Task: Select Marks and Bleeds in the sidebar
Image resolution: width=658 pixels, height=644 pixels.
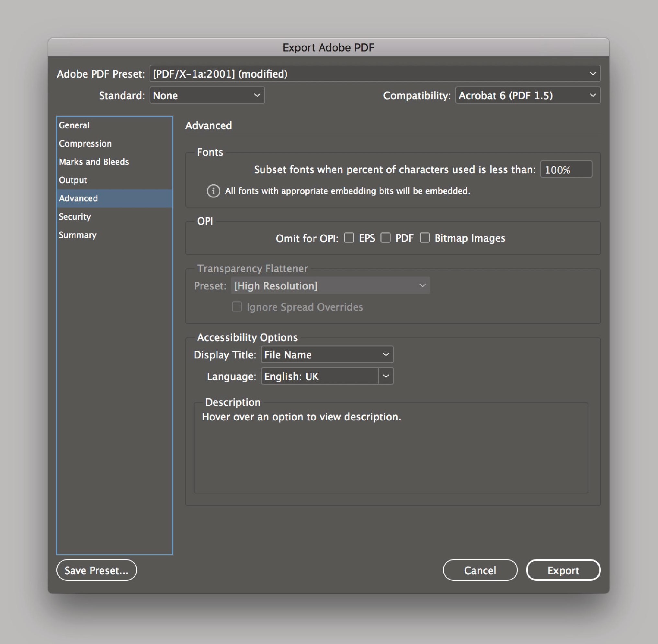Action: coord(94,162)
